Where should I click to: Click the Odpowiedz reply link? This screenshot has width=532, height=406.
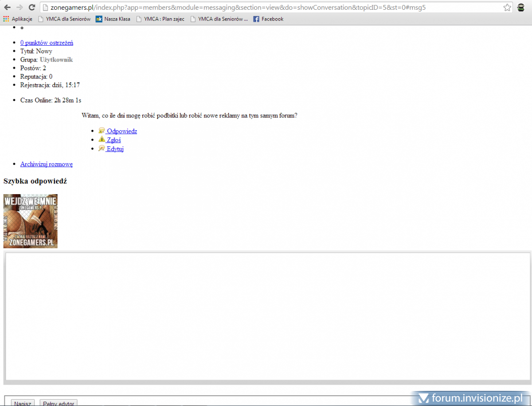[121, 131]
